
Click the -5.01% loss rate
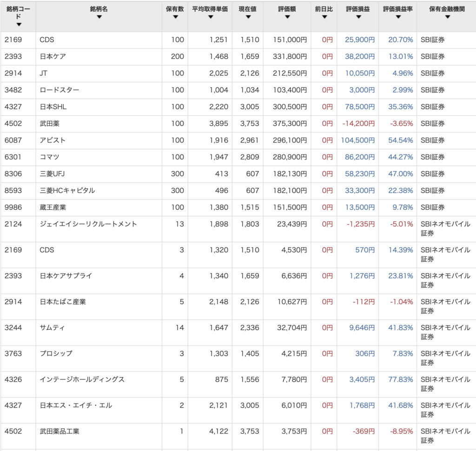(401, 224)
